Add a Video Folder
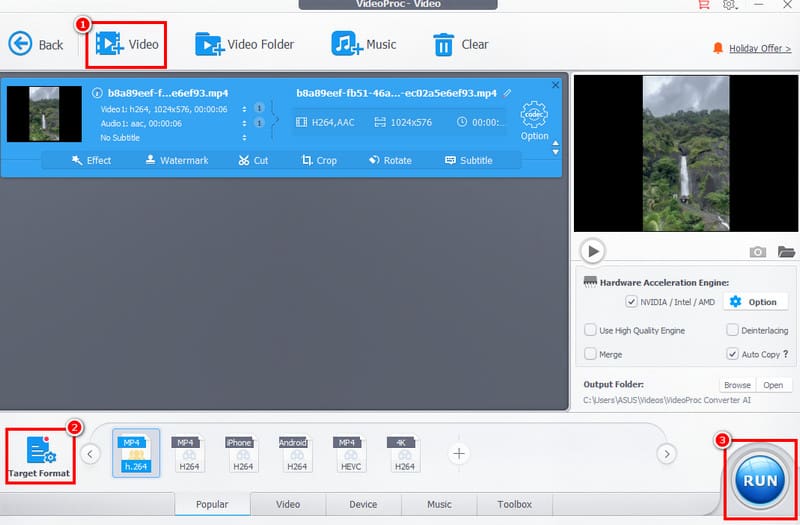800x525 pixels. pyautogui.click(x=209, y=44)
